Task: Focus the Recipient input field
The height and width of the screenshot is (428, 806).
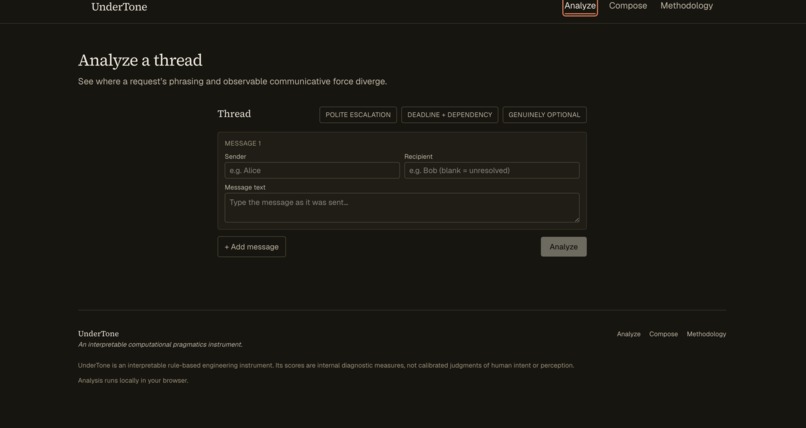Action: (491, 171)
